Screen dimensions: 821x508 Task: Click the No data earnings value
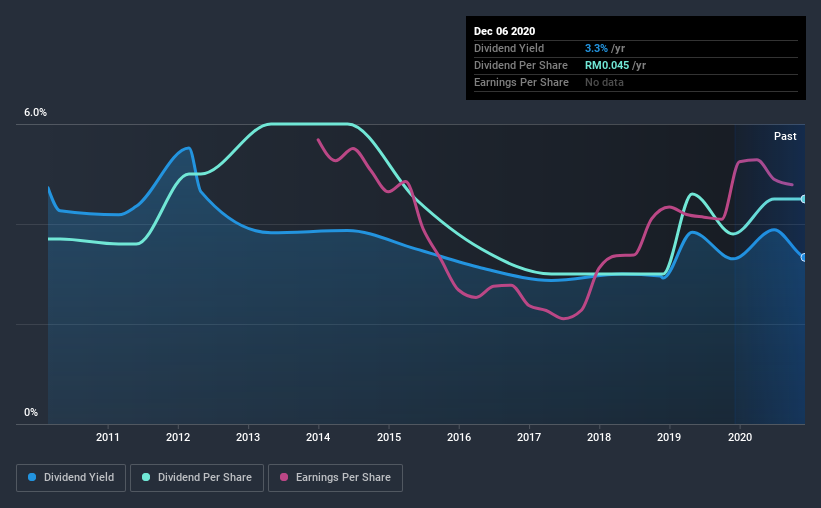(604, 82)
